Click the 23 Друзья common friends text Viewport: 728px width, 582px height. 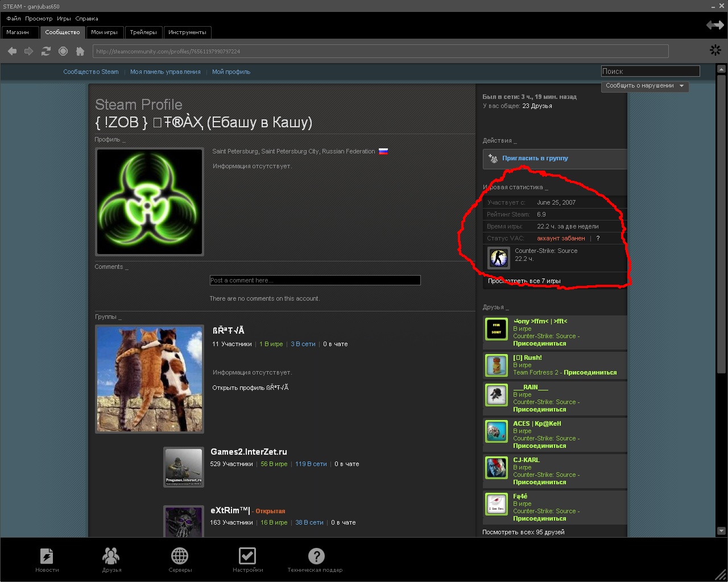[537, 106]
